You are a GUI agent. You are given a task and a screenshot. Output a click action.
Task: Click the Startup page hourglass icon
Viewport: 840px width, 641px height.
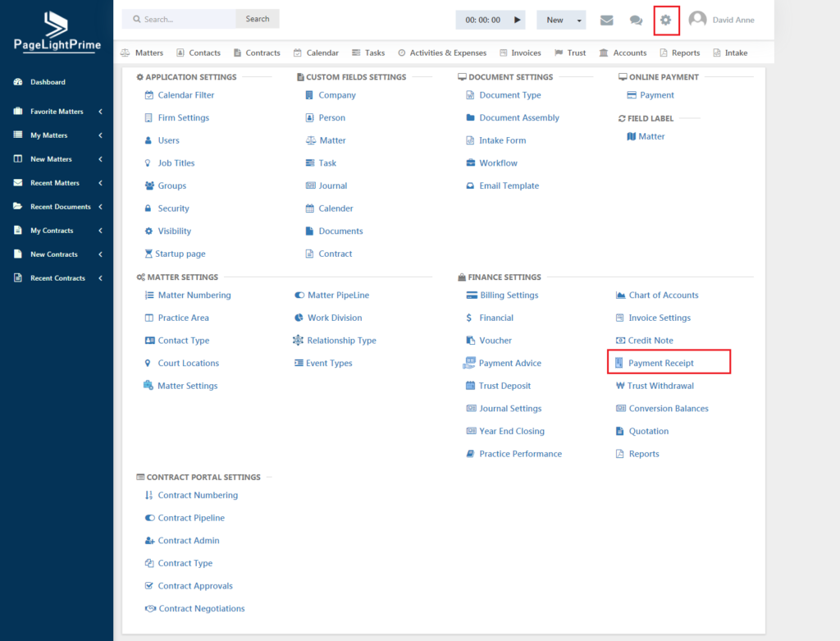tap(148, 254)
